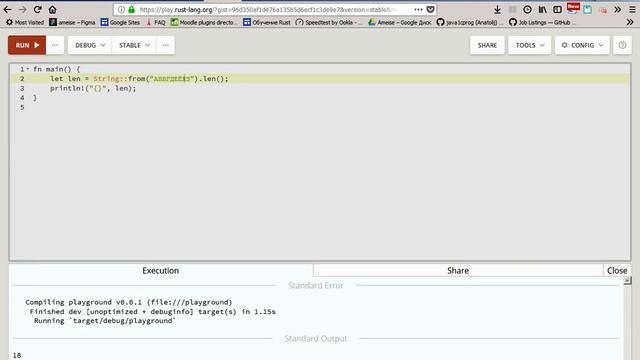Viewport: 640px width, 360px height.
Task: Close the output panel
Action: click(x=617, y=270)
